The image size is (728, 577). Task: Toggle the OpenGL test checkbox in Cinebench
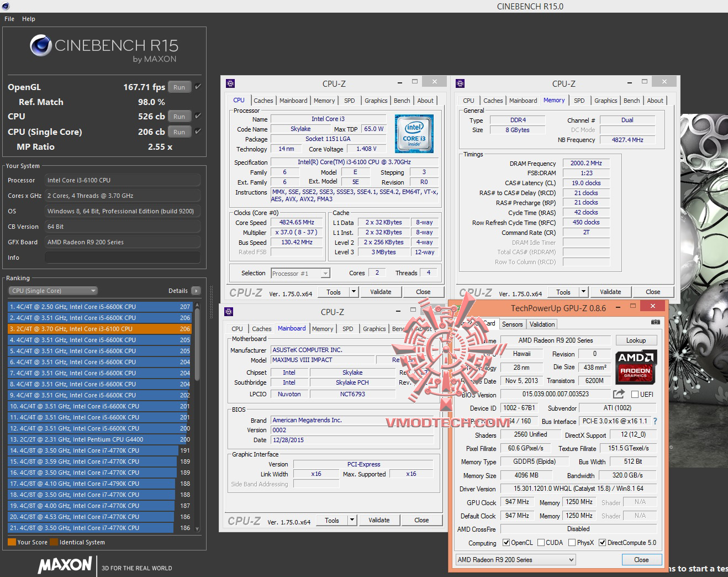coord(198,87)
